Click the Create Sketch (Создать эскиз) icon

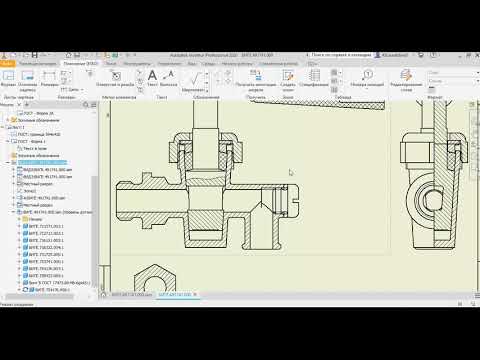pos(288,80)
